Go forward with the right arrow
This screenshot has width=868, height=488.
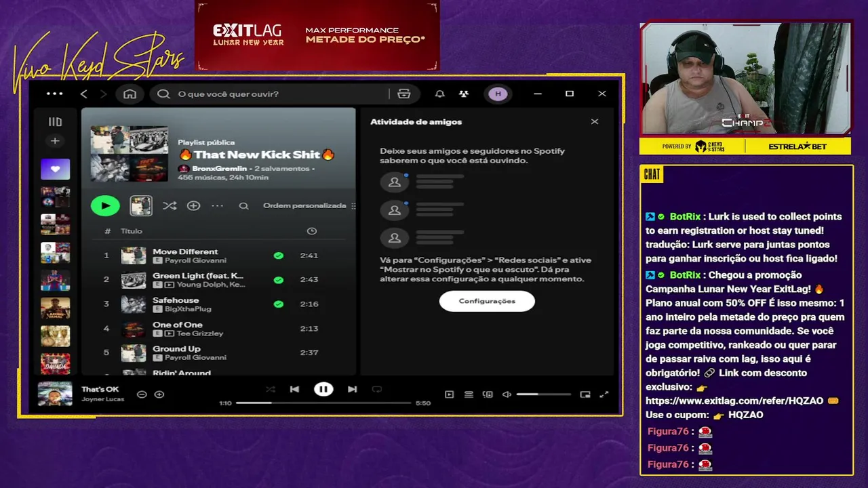coord(103,94)
